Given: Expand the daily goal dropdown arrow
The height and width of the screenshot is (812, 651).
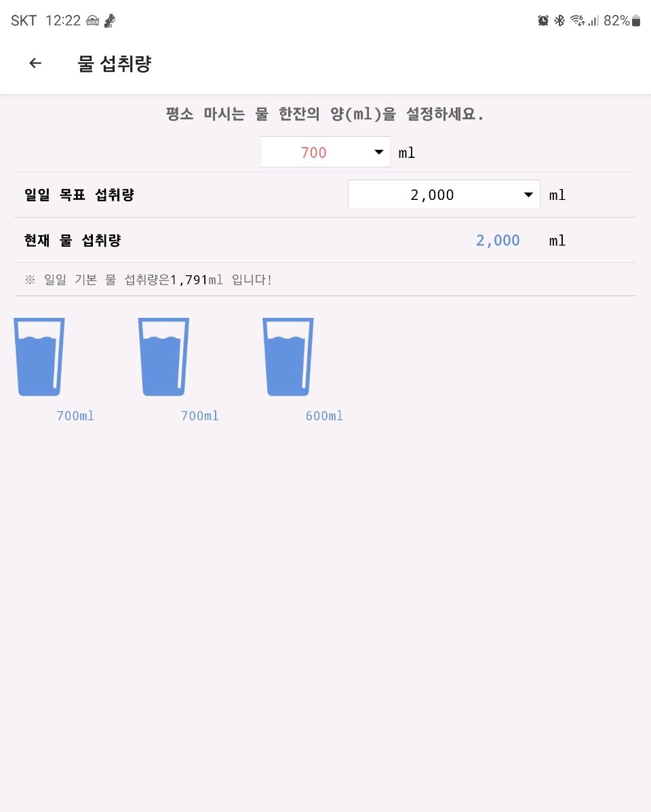Looking at the screenshot, I should (528, 195).
